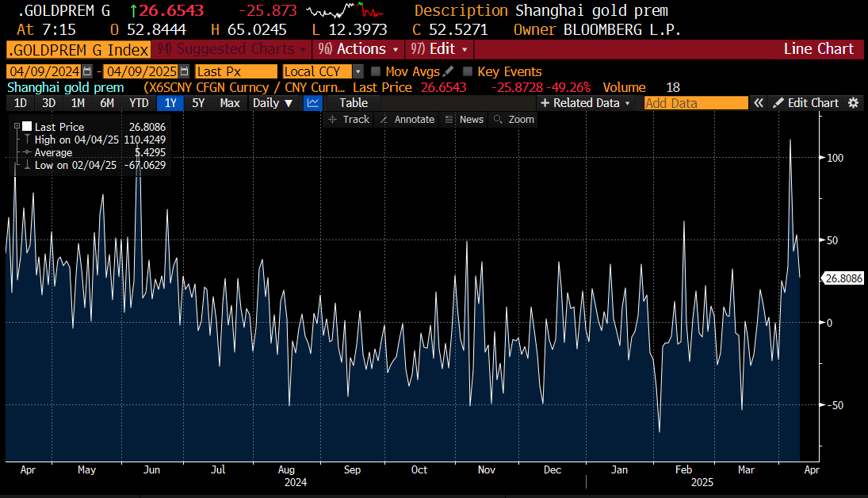868x498 pixels.
Task: Select the 1M time range
Action: pos(78,103)
